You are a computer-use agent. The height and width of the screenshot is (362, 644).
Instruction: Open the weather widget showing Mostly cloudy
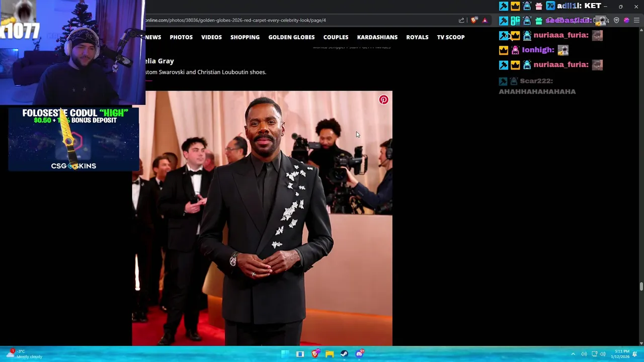[x=24, y=354]
